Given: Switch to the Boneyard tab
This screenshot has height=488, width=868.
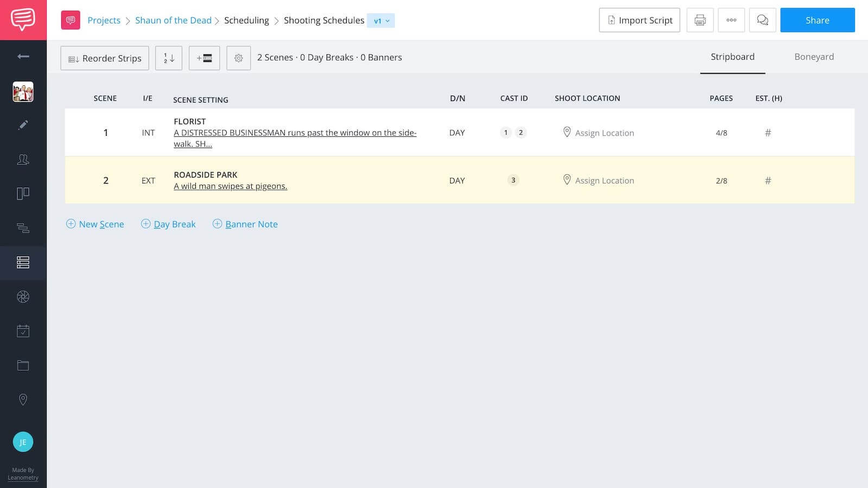Looking at the screenshot, I should pos(814,57).
